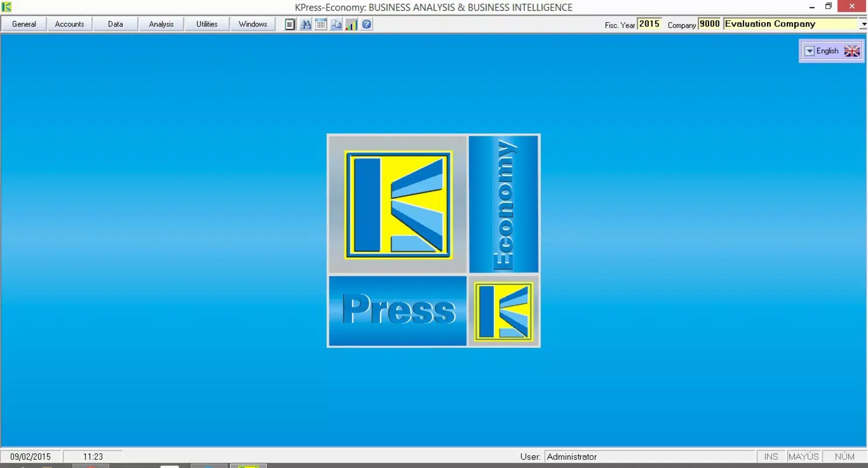
Task: Open the General menu
Action: tap(24, 24)
